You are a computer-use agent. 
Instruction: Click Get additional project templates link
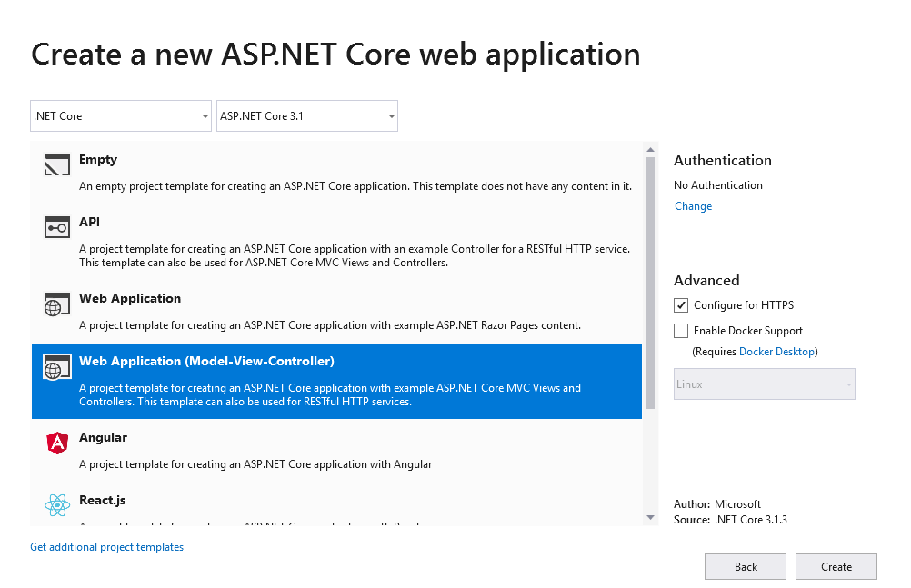pos(107,547)
